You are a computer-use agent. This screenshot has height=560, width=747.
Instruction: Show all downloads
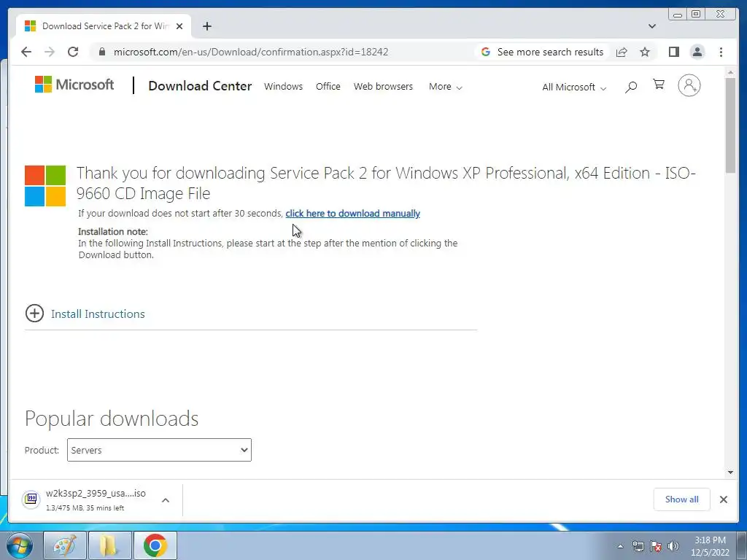tap(682, 499)
